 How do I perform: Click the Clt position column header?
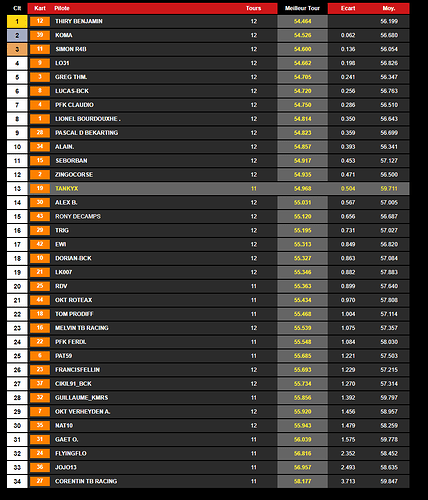pyautogui.click(x=17, y=8)
